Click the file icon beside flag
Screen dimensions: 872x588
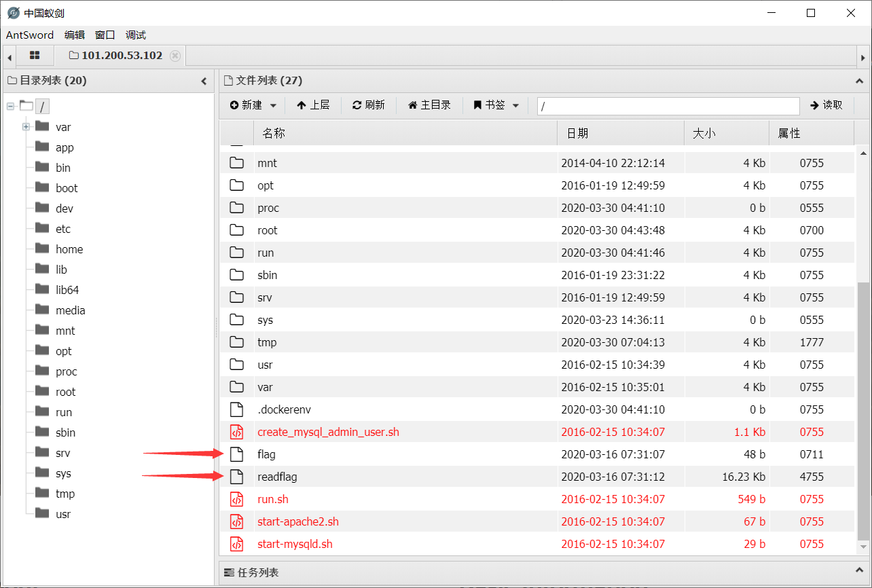(x=236, y=454)
